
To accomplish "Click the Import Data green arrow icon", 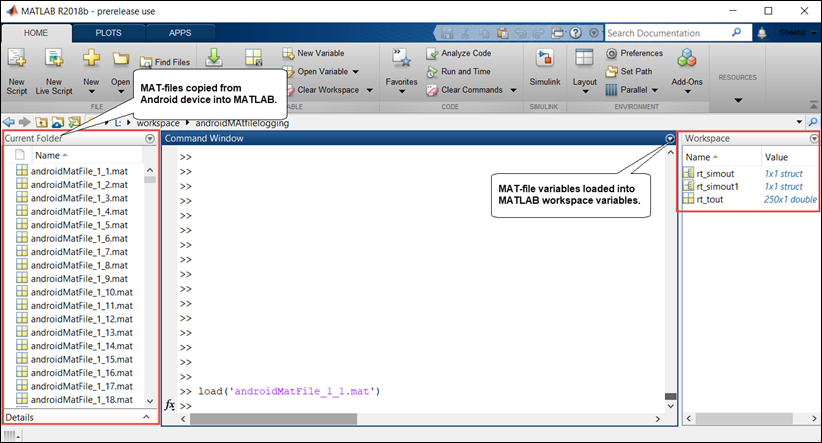I will coord(214,57).
